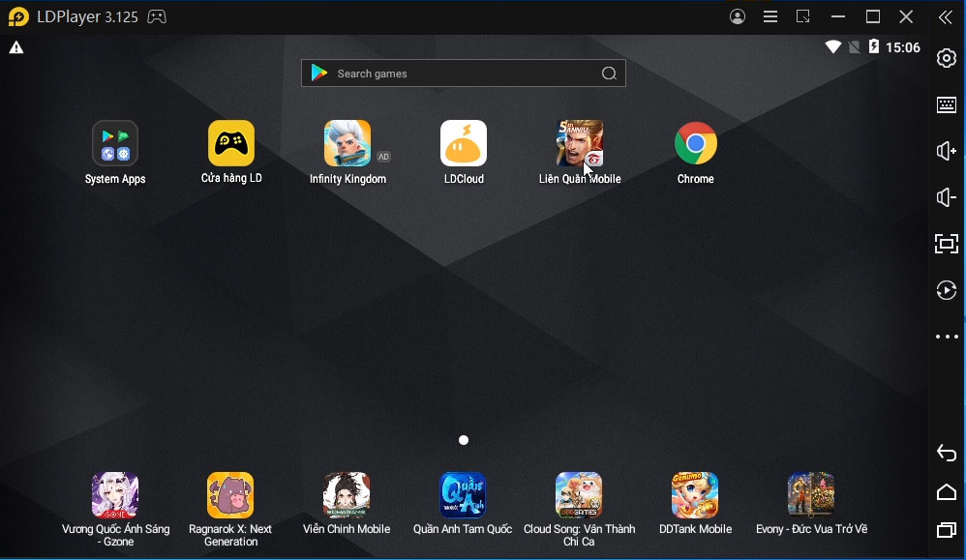Open the hamburger menu in title bar
This screenshot has height=560, width=966.
(770, 16)
